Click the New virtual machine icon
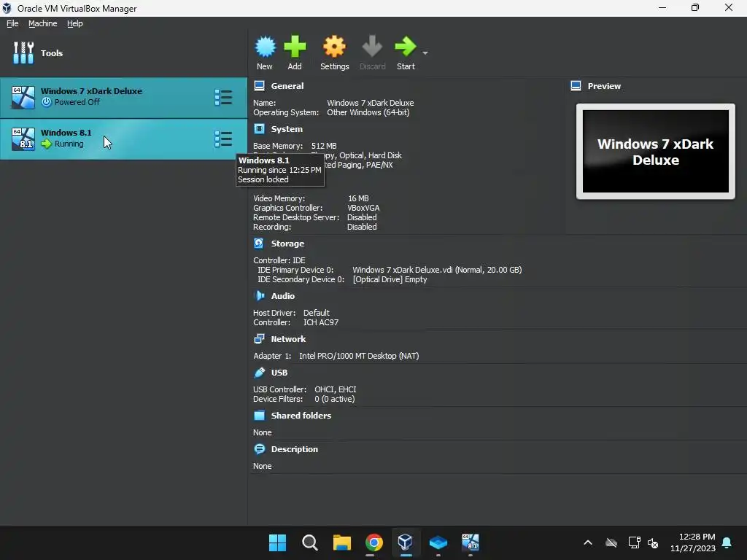The height and width of the screenshot is (560, 747). point(265,47)
